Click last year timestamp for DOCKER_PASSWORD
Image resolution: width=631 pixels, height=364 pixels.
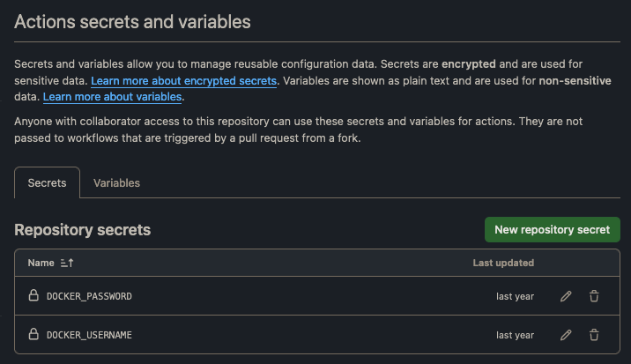click(515, 296)
